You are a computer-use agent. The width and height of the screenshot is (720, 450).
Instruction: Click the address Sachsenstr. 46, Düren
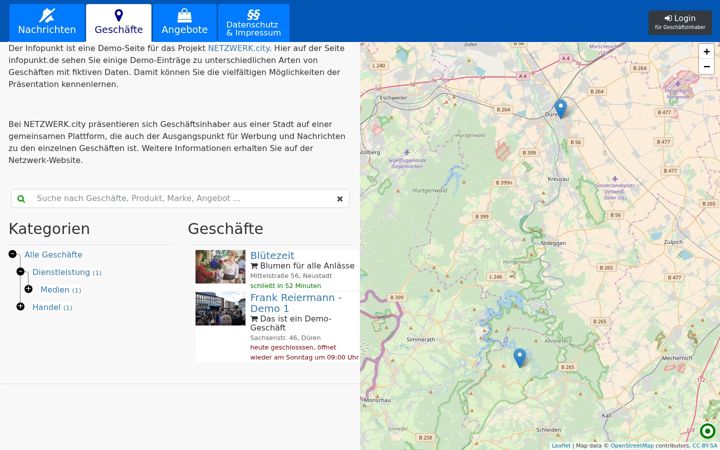click(x=285, y=338)
